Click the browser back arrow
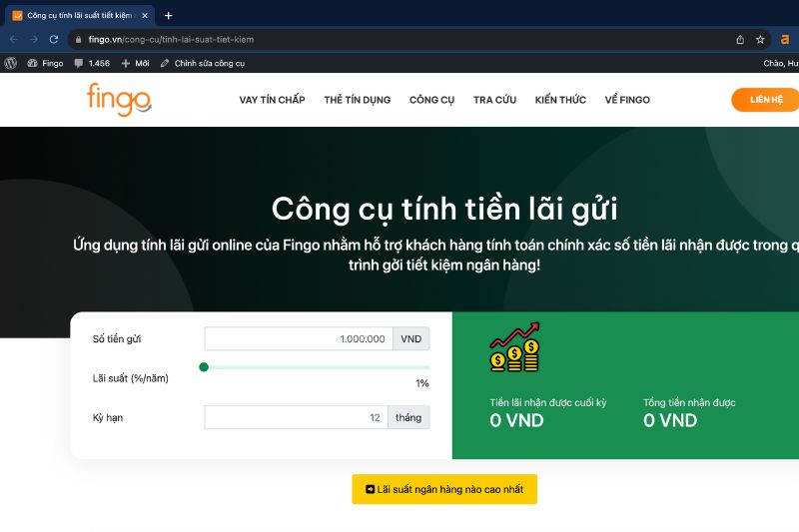The image size is (799, 532). (x=14, y=39)
